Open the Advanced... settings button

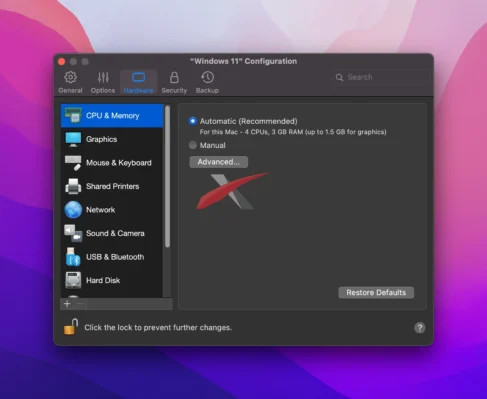pos(219,162)
